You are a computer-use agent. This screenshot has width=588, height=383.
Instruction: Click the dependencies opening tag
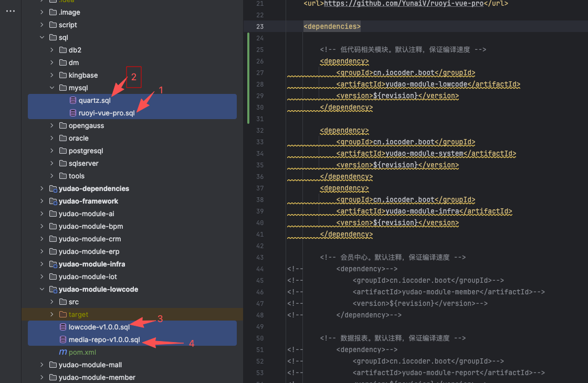[x=332, y=26]
